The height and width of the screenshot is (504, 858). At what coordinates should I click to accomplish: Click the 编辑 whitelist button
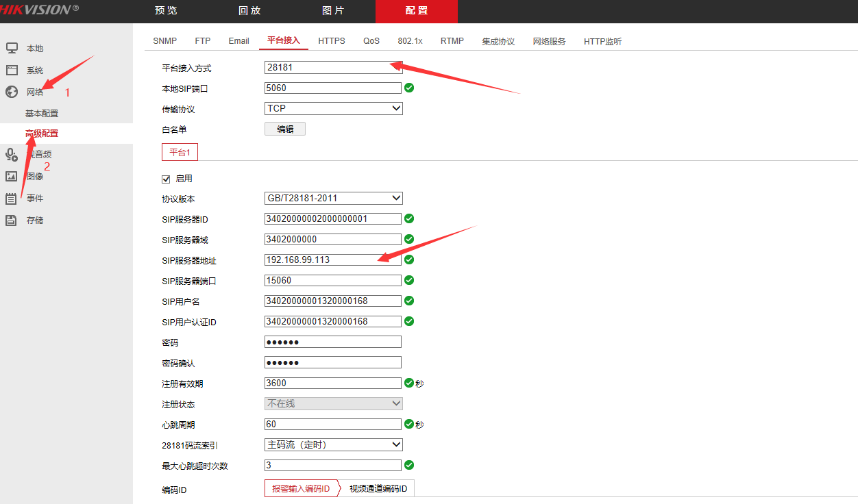point(285,129)
